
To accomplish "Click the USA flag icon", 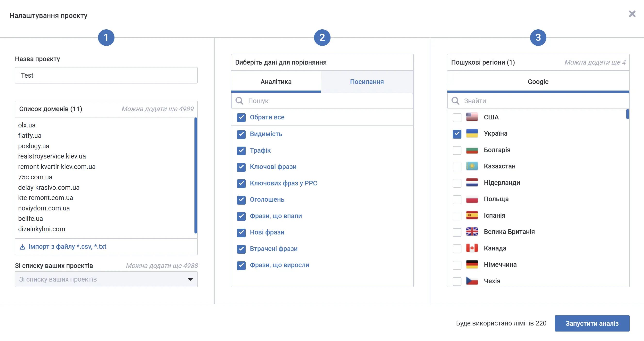I will click(472, 117).
